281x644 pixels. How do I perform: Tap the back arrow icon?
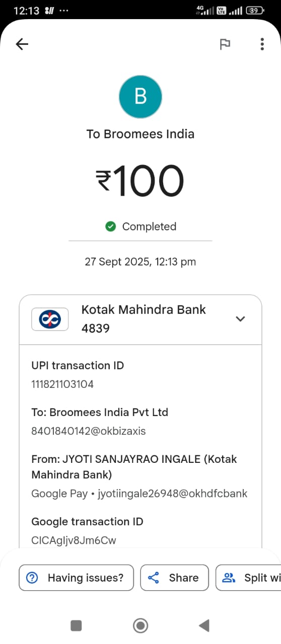coord(22,44)
